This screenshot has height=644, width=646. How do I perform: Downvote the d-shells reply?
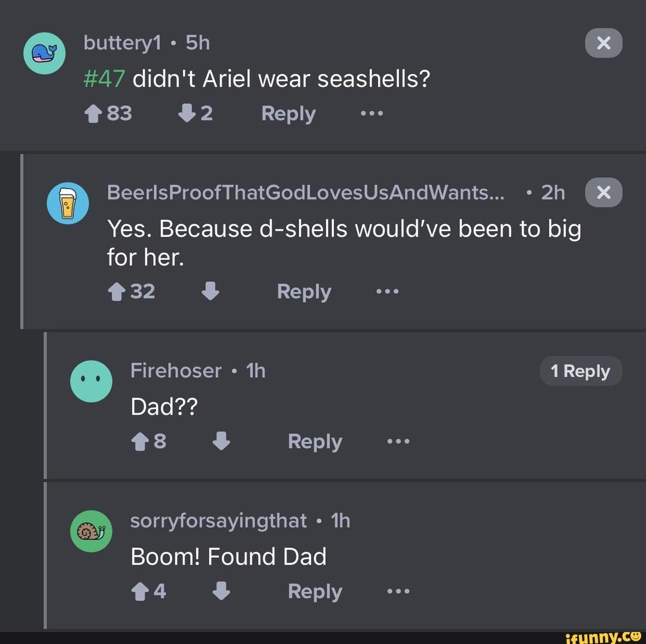click(210, 291)
